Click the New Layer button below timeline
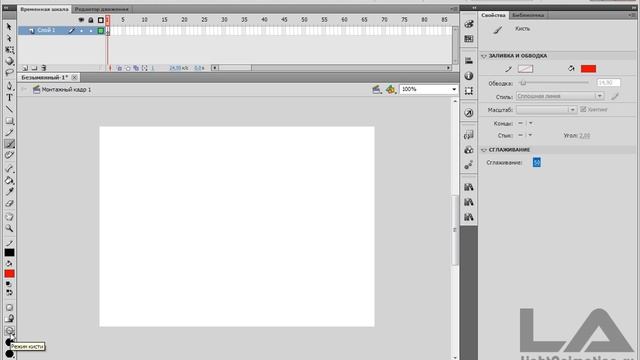This screenshot has width=640, height=360. [x=25, y=68]
